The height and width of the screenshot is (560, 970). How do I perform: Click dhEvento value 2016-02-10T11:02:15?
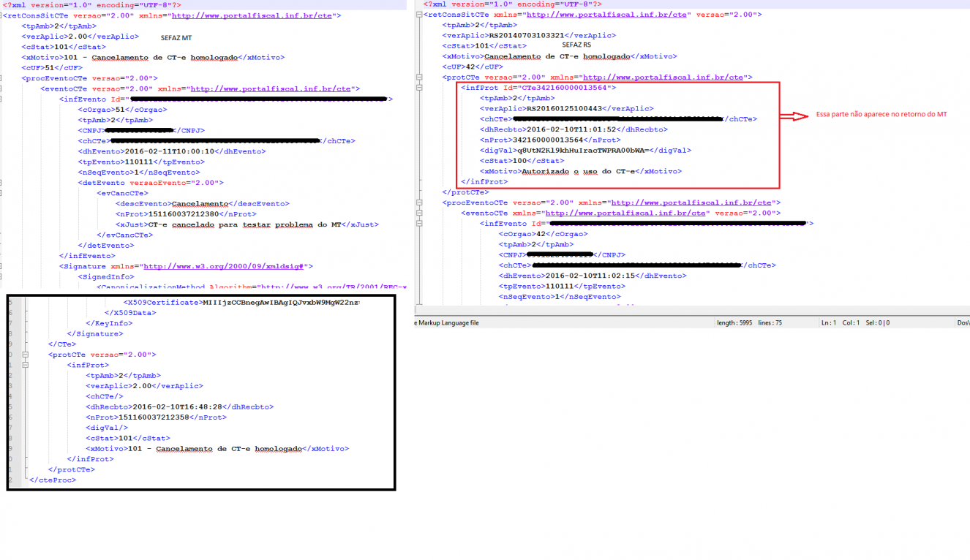(x=592, y=276)
